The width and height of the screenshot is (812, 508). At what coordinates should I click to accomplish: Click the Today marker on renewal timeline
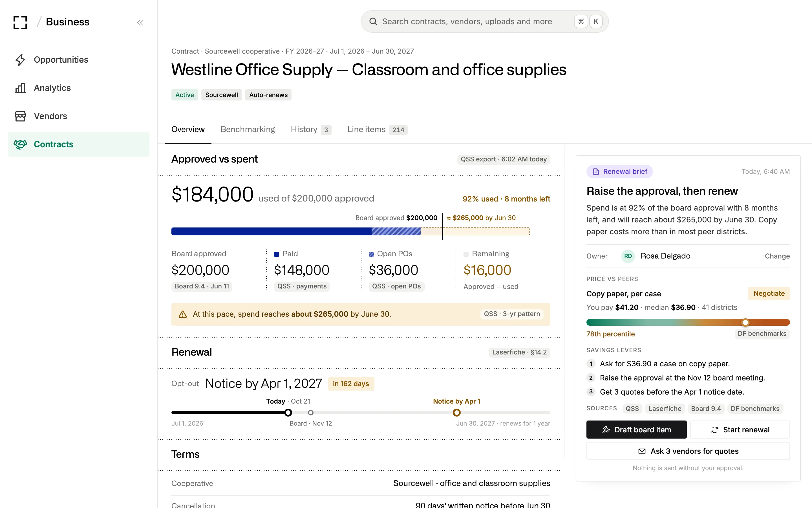point(288,413)
